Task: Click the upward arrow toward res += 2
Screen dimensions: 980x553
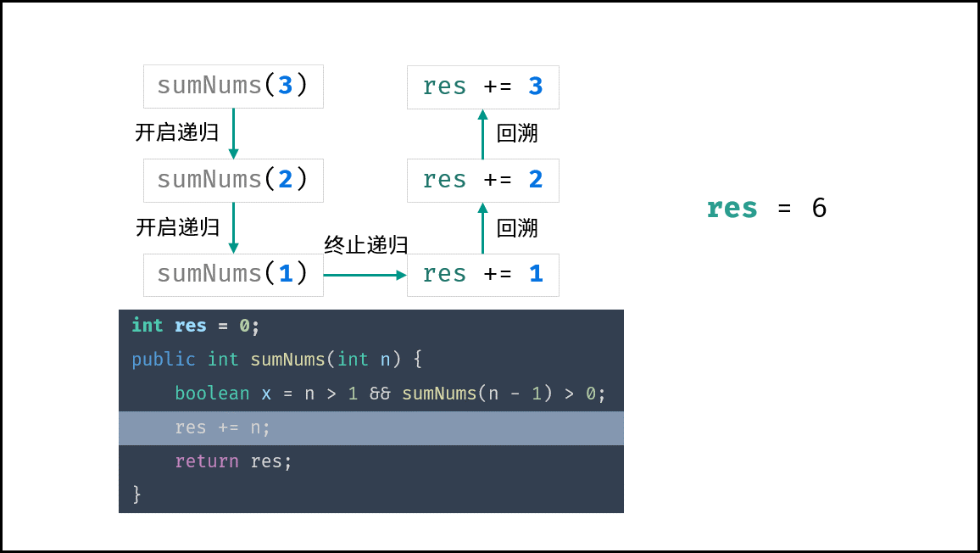Action: coord(482,227)
